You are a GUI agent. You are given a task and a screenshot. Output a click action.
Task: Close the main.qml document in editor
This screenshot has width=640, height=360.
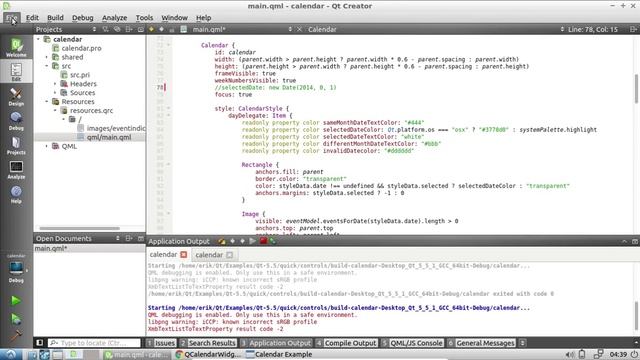(x=299, y=29)
